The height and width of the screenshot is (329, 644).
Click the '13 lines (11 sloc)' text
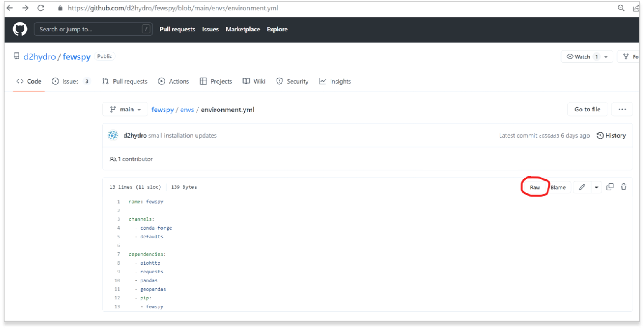pos(135,187)
